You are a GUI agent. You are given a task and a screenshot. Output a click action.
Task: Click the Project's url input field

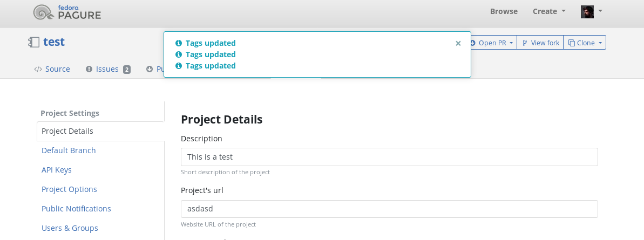point(389,209)
